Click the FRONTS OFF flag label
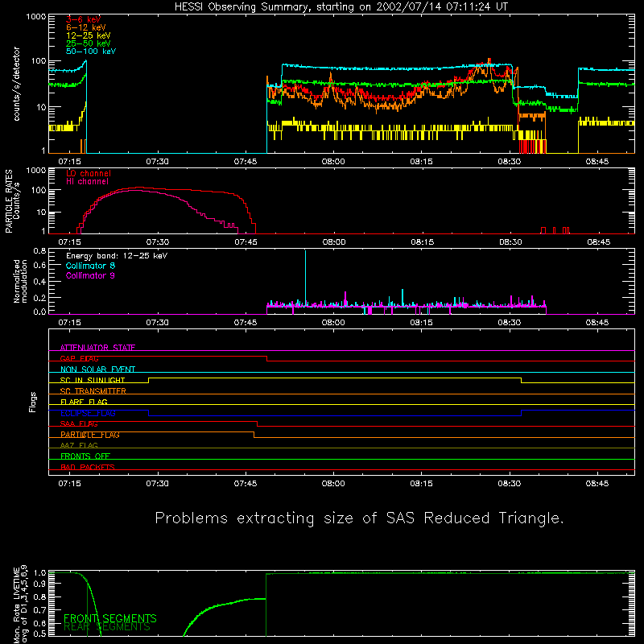 click(85, 456)
